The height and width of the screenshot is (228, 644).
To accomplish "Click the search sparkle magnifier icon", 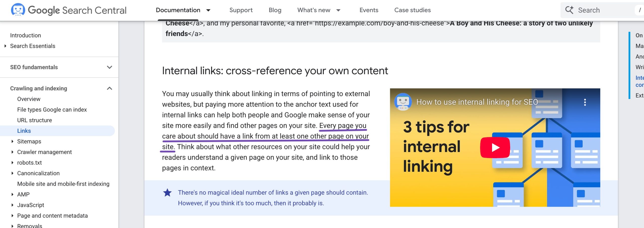I will [569, 10].
